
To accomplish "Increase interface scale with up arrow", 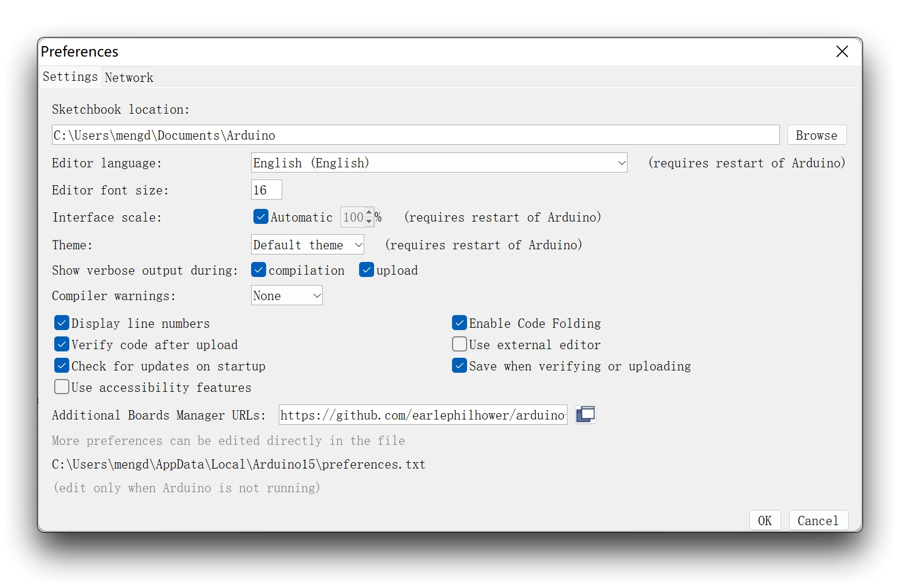I will (x=369, y=213).
